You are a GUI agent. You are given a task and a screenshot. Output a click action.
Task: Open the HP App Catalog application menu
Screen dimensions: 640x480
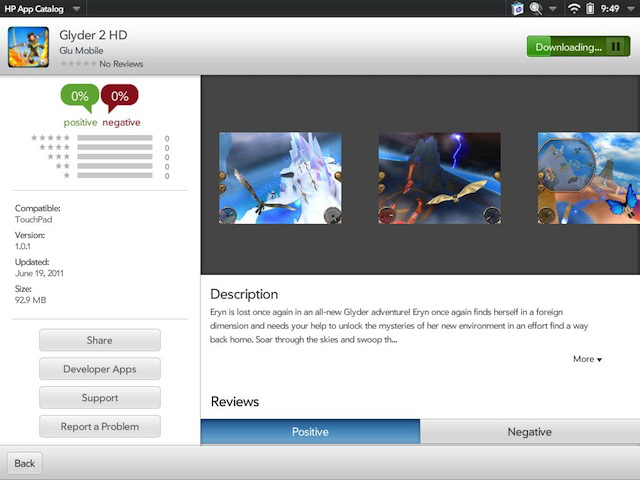pos(41,9)
